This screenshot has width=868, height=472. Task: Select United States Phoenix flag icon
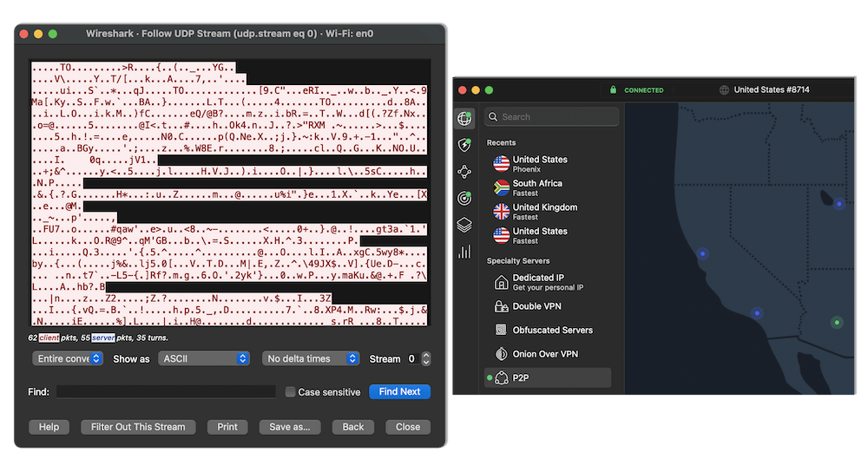[x=502, y=164]
